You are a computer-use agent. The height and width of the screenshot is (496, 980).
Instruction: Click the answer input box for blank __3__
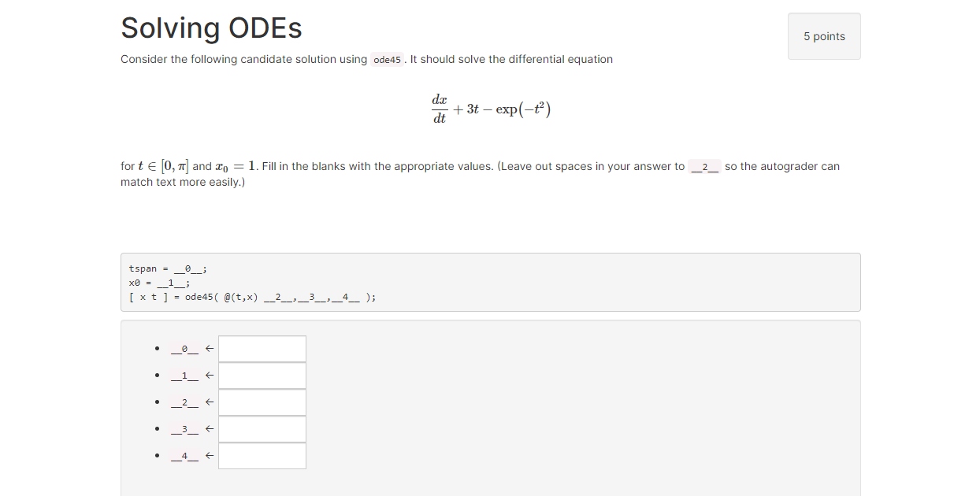click(x=262, y=428)
